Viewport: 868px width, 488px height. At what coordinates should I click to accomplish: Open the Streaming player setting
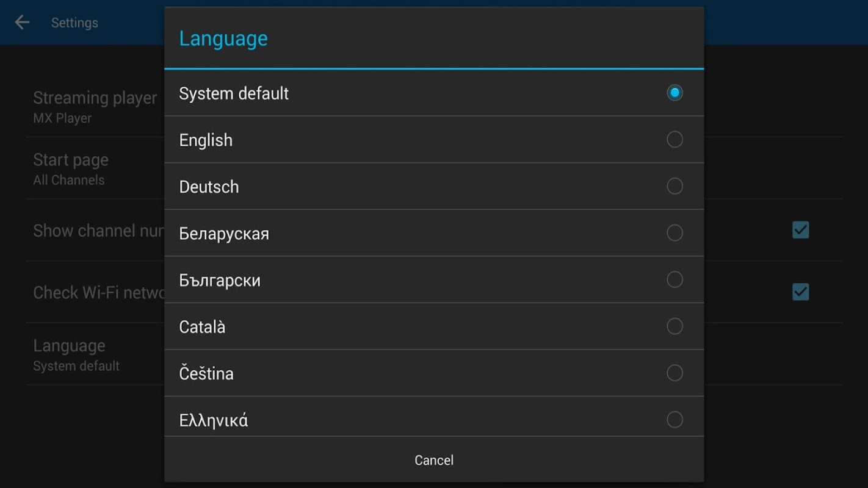95,107
